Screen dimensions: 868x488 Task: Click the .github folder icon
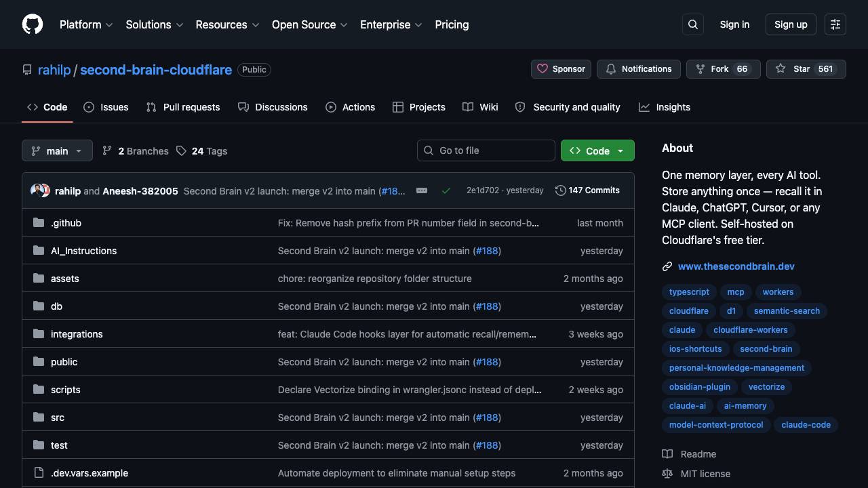pyautogui.click(x=39, y=223)
